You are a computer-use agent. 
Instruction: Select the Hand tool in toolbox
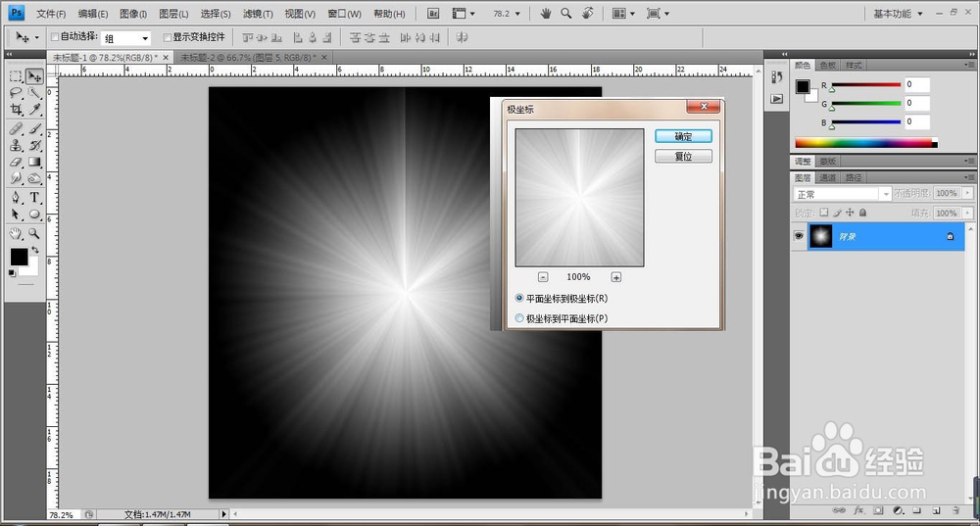coord(16,234)
